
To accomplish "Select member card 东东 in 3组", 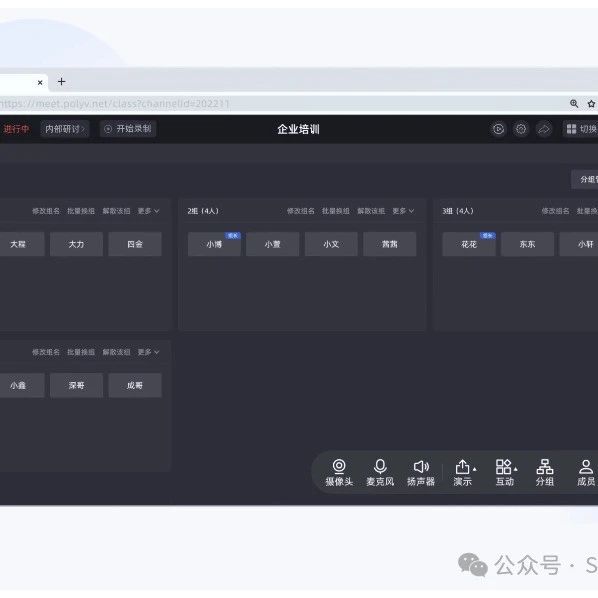I will 527,244.
